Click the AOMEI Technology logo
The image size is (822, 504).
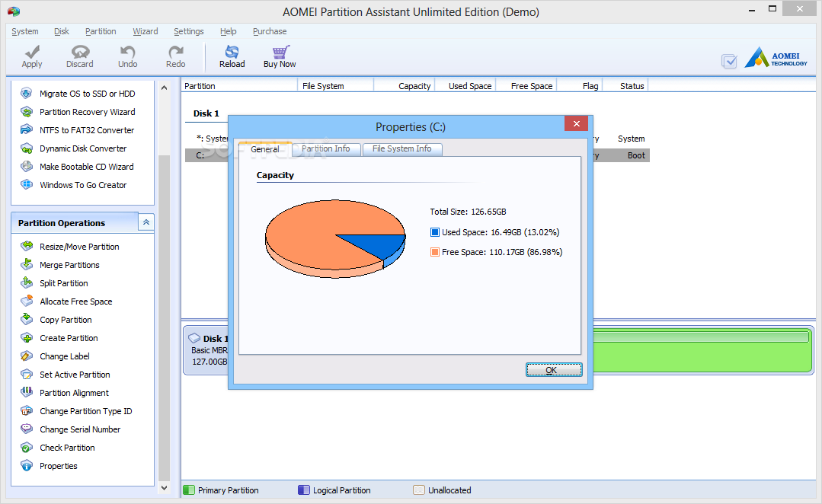coord(776,58)
